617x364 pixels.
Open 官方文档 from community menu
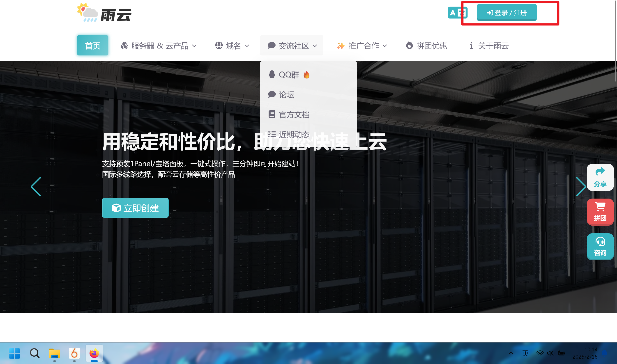click(x=294, y=114)
